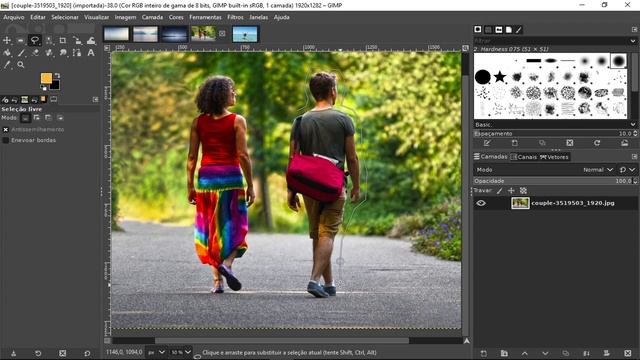The height and width of the screenshot is (360, 640).
Task: Select the Color Picker tool
Action: [7, 64]
